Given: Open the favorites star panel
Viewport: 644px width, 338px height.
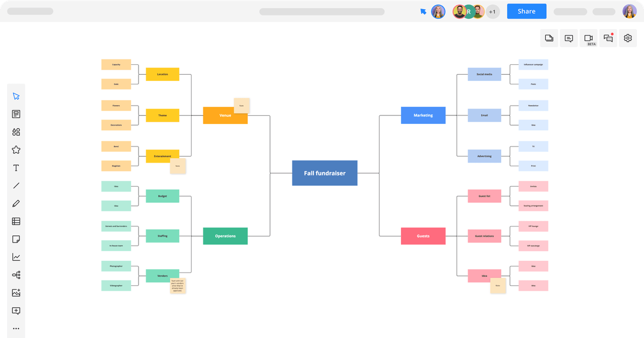Looking at the screenshot, I should (16, 150).
